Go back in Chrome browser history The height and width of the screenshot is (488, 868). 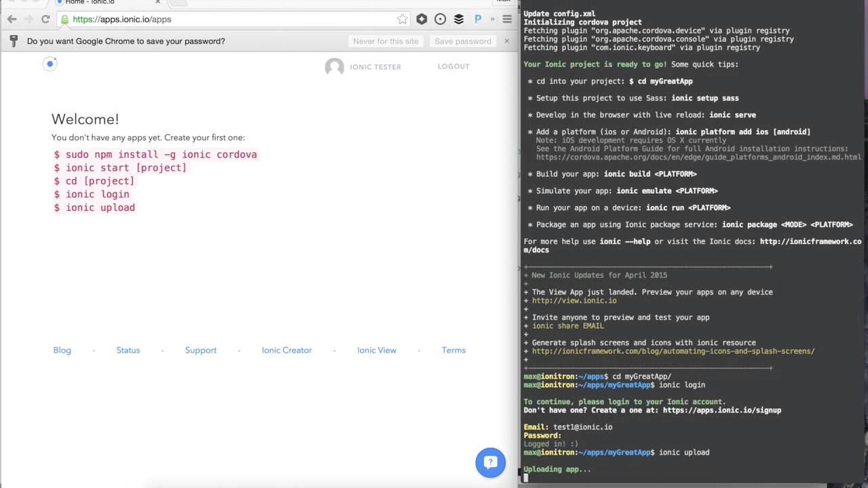(12, 19)
